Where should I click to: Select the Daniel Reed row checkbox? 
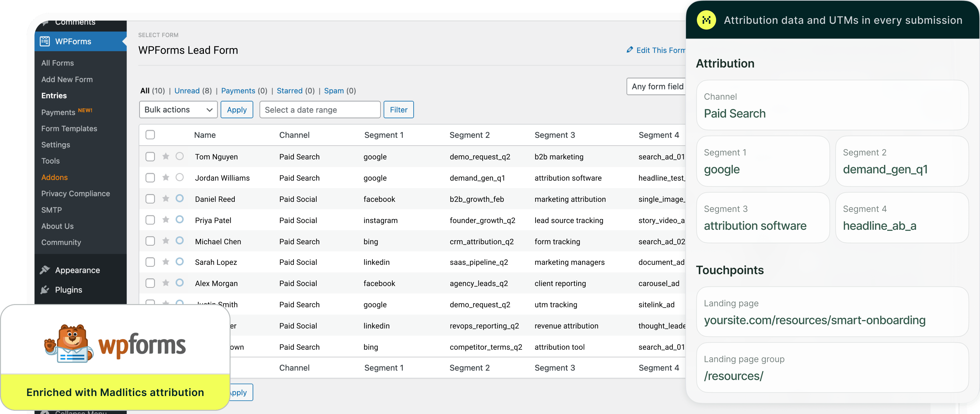(150, 199)
